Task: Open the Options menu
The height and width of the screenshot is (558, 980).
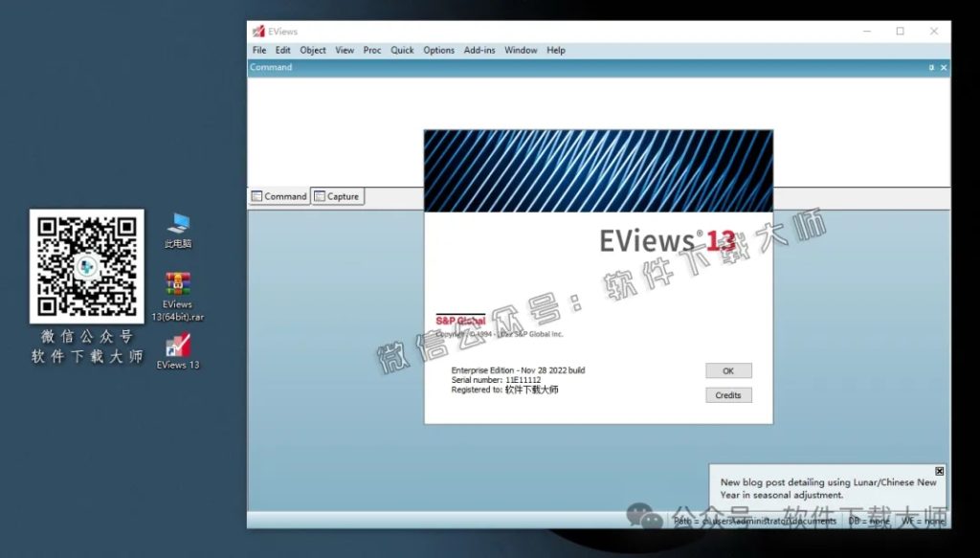Action: tap(438, 50)
